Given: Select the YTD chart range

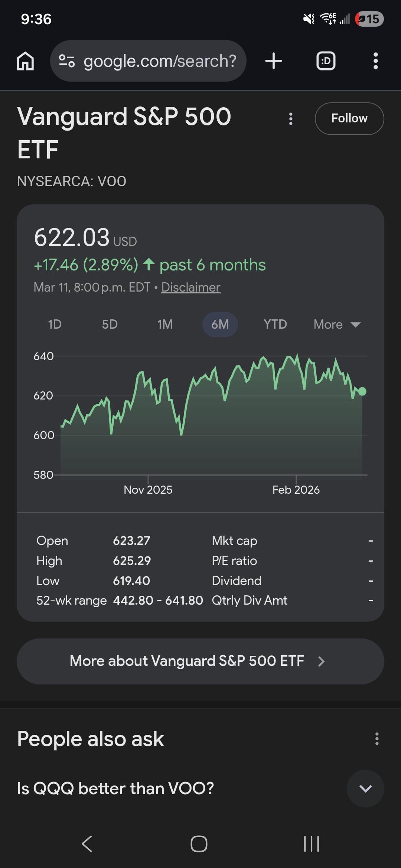Looking at the screenshot, I should click(275, 325).
